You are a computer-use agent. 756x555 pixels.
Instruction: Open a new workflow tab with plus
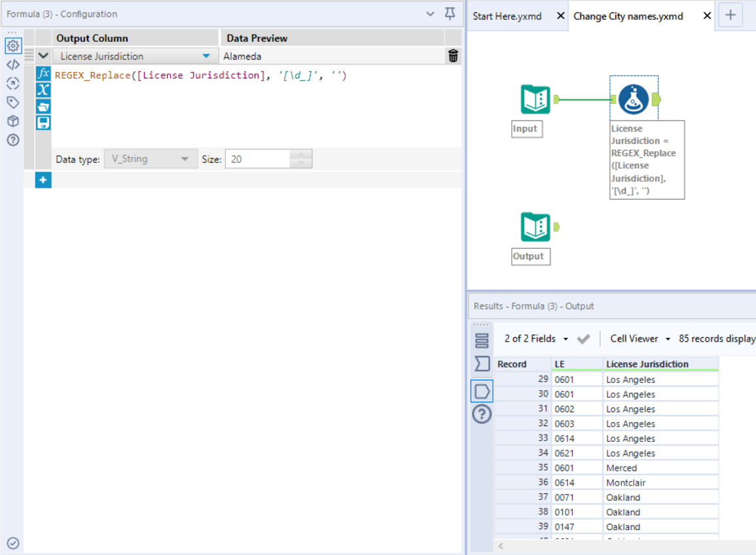pyautogui.click(x=730, y=16)
